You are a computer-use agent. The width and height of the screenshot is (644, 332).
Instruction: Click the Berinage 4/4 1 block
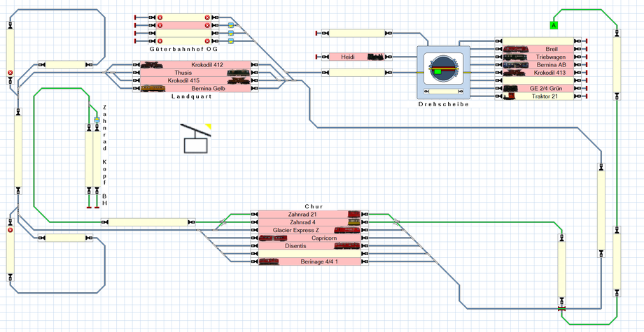[x=309, y=261]
